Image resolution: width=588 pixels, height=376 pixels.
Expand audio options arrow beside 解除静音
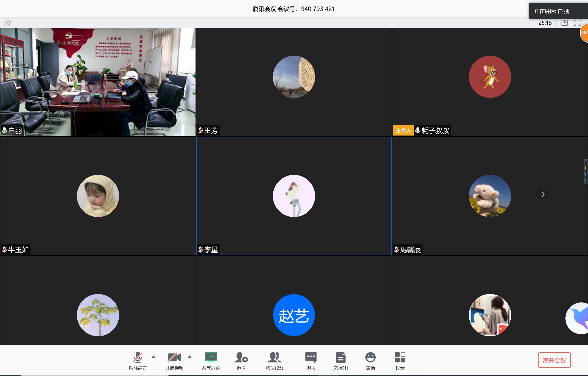[x=153, y=357]
